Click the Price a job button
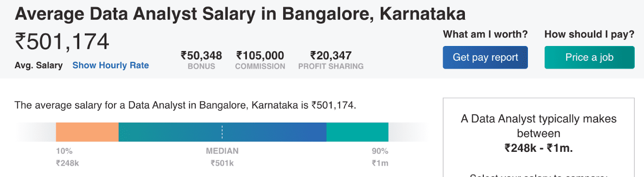This screenshot has height=177, width=644. 589,57
